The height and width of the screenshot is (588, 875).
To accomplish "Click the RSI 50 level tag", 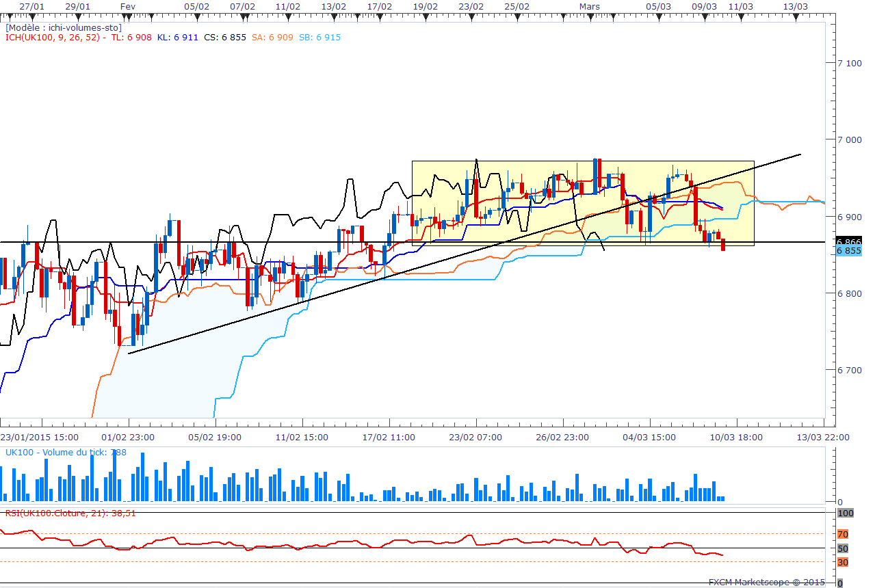I will [843, 548].
